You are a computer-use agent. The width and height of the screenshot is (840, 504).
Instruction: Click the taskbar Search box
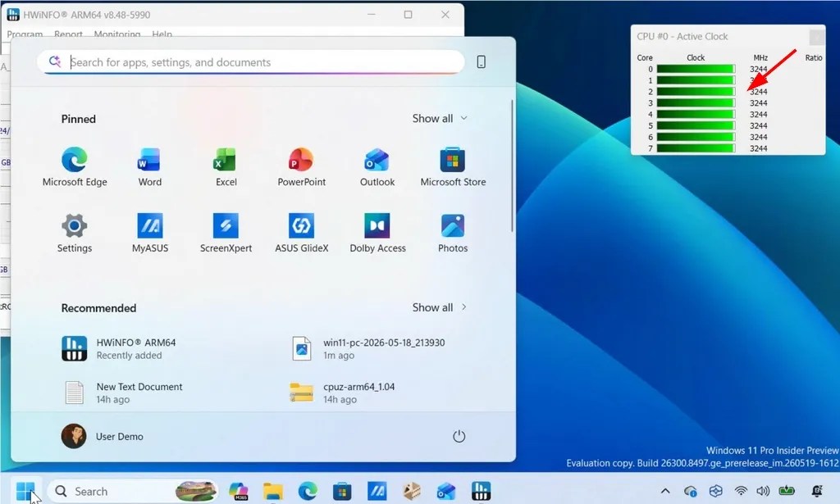pos(133,491)
